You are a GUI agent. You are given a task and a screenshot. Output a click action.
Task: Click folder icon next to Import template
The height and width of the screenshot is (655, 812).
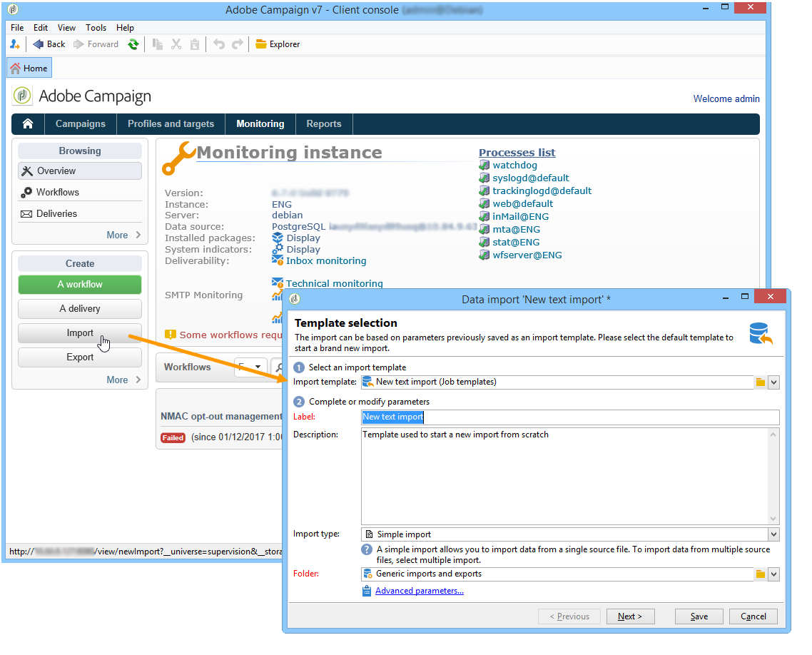[760, 382]
